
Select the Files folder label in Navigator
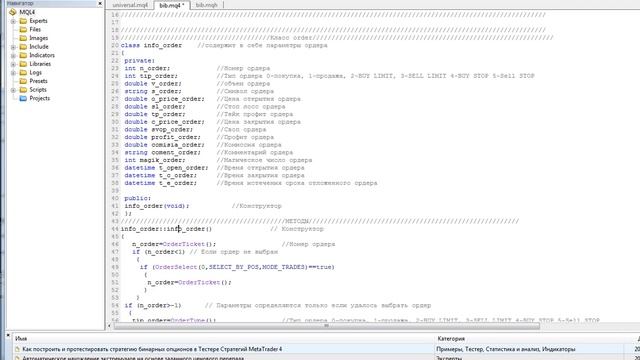pos(35,29)
